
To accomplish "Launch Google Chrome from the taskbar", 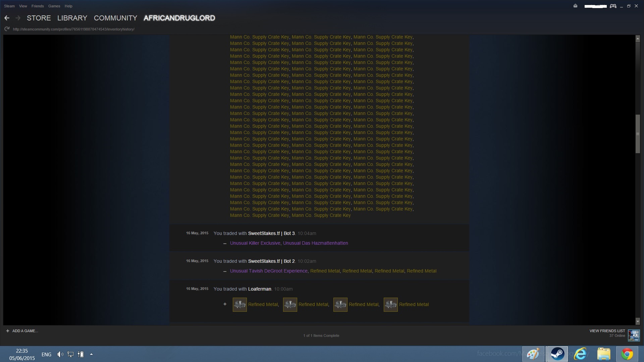I will click(x=627, y=354).
